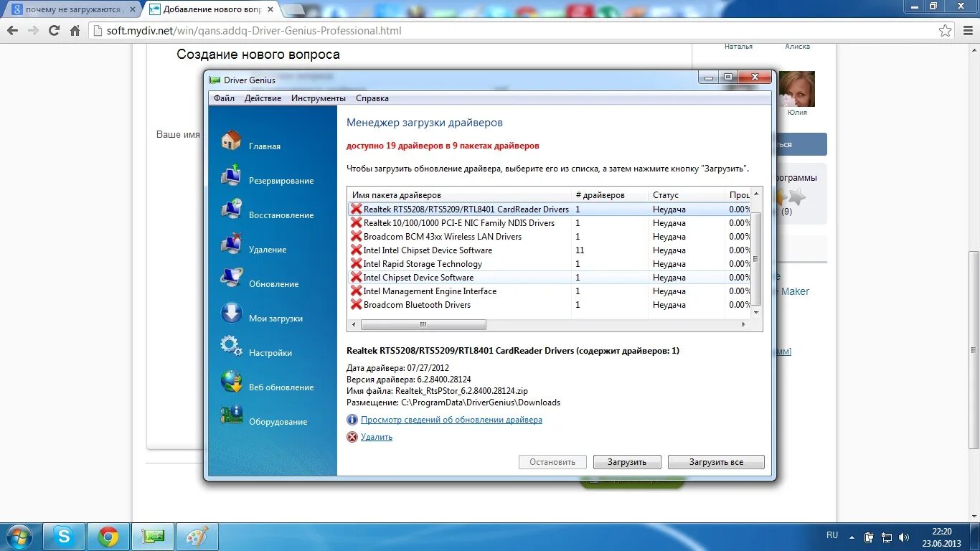This screenshot has height=551, width=980.
Task: Click the Неудача status of Intel Rapid Storage
Action: 669,263
